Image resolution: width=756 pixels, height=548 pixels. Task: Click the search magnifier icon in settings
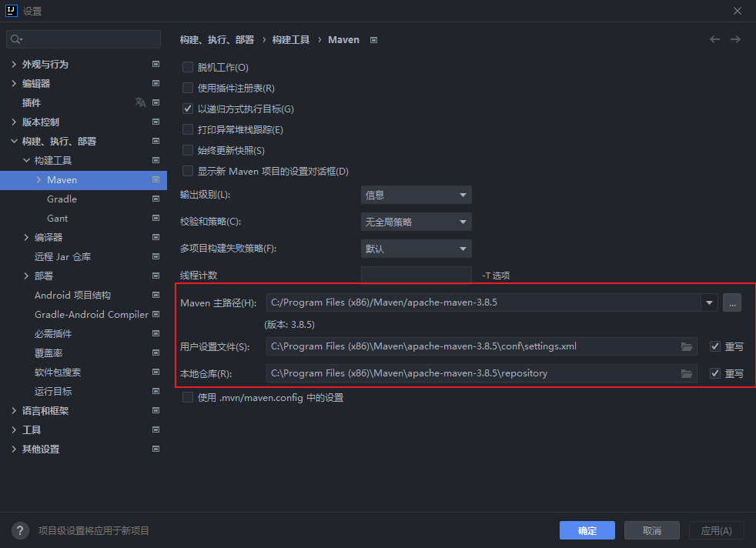pos(16,39)
